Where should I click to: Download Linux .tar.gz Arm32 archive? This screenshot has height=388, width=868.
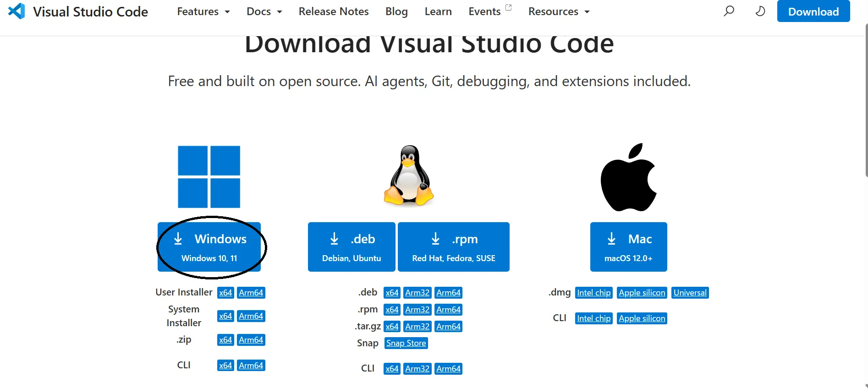tap(418, 327)
